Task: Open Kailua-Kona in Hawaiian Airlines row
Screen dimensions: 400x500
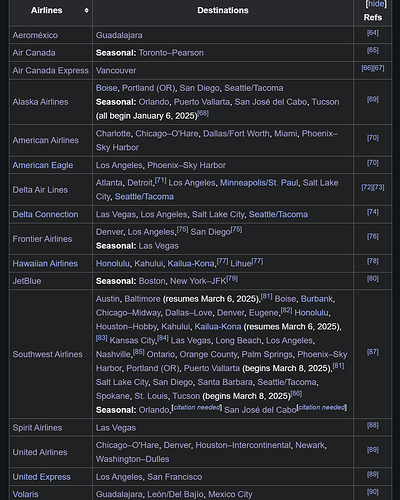Action: [x=191, y=263]
